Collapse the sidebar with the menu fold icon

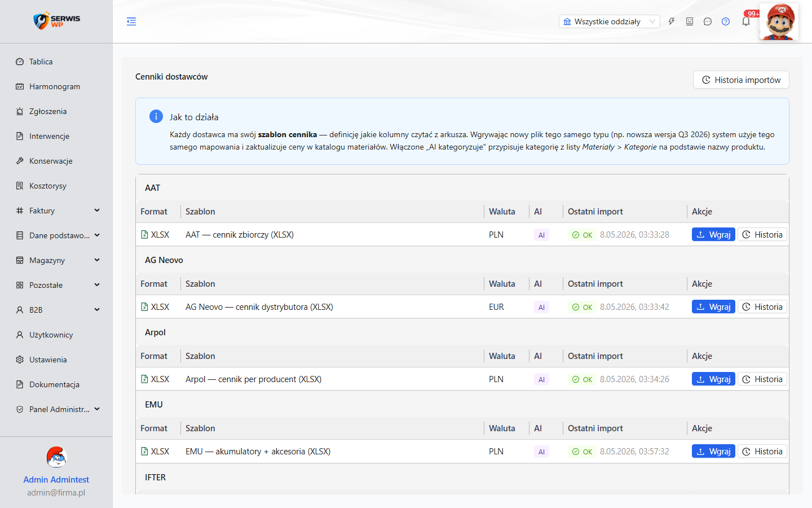tap(131, 21)
